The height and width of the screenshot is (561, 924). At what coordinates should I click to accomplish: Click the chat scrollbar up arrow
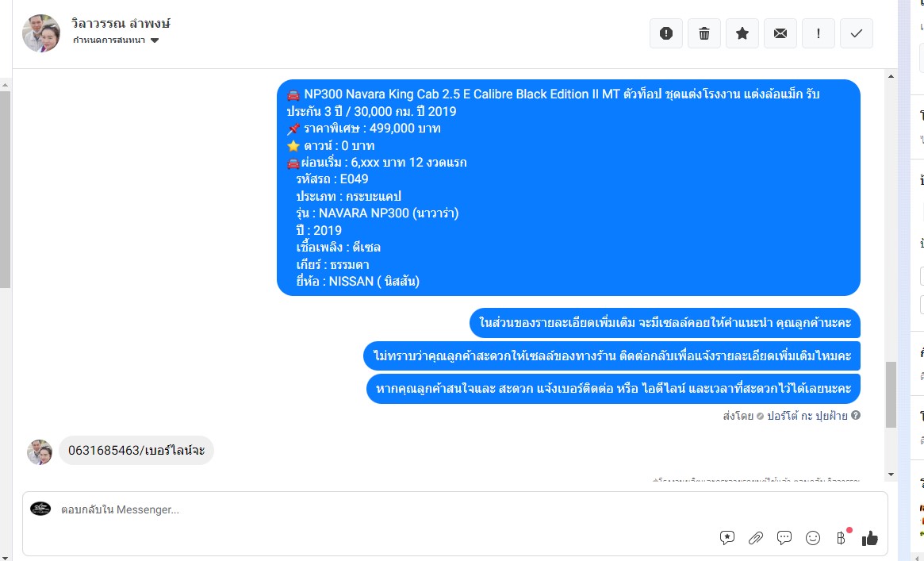(891, 77)
